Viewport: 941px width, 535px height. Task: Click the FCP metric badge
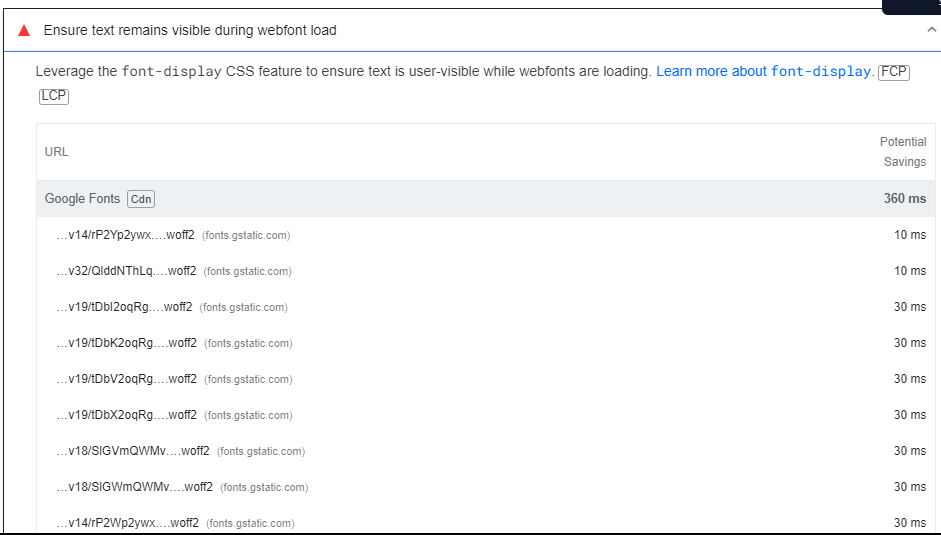coord(893,72)
